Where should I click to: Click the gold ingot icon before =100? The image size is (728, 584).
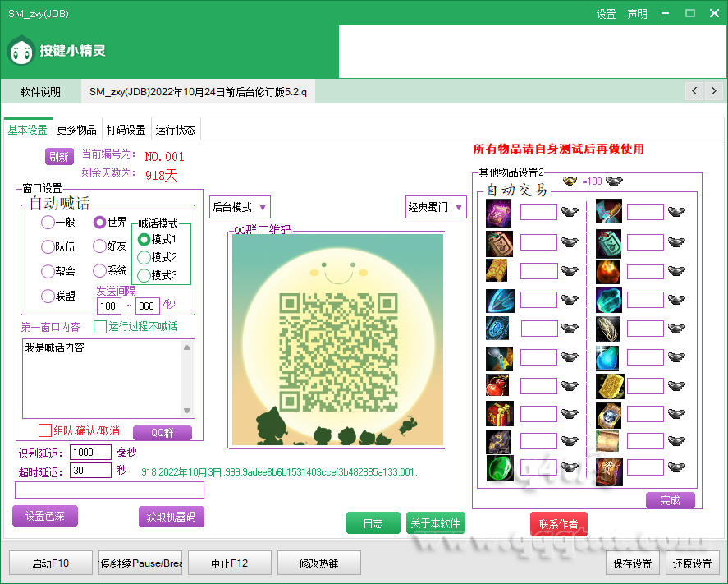[570, 181]
